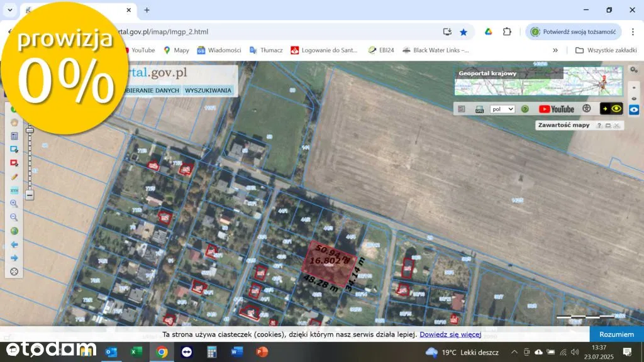
Task: Toggle the blue eye accessibility button
Action: [x=634, y=110]
